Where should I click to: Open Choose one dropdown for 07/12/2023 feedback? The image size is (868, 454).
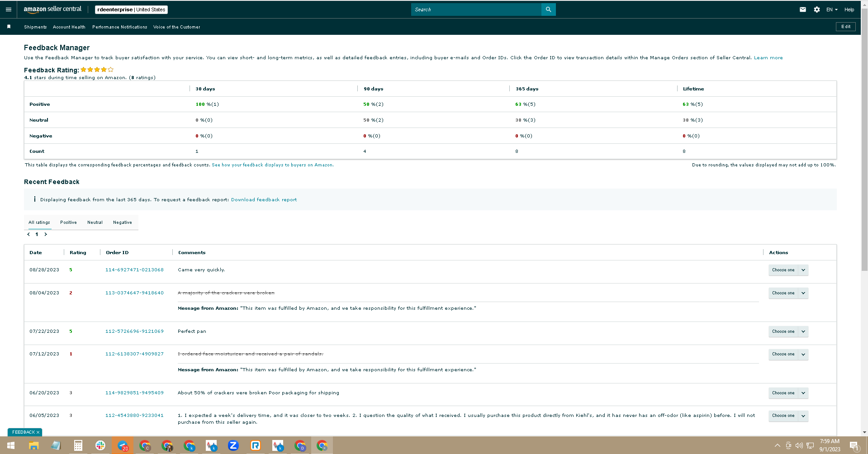pos(788,354)
